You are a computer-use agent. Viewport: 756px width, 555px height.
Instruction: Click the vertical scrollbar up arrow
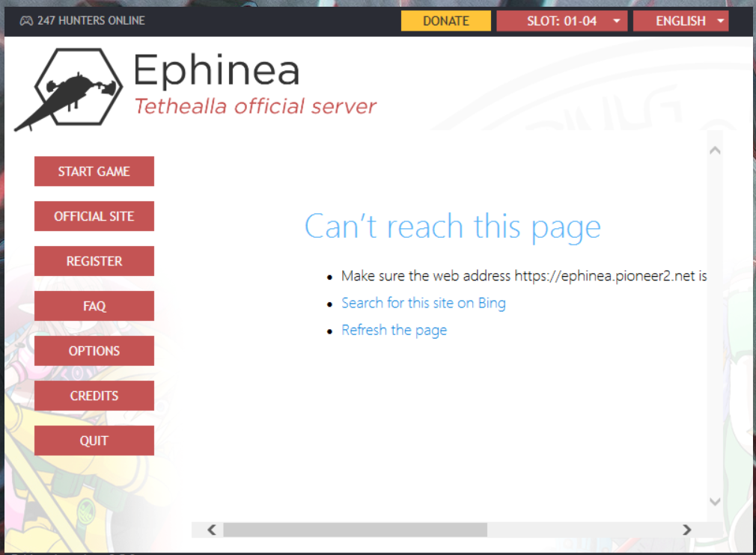coord(715,150)
